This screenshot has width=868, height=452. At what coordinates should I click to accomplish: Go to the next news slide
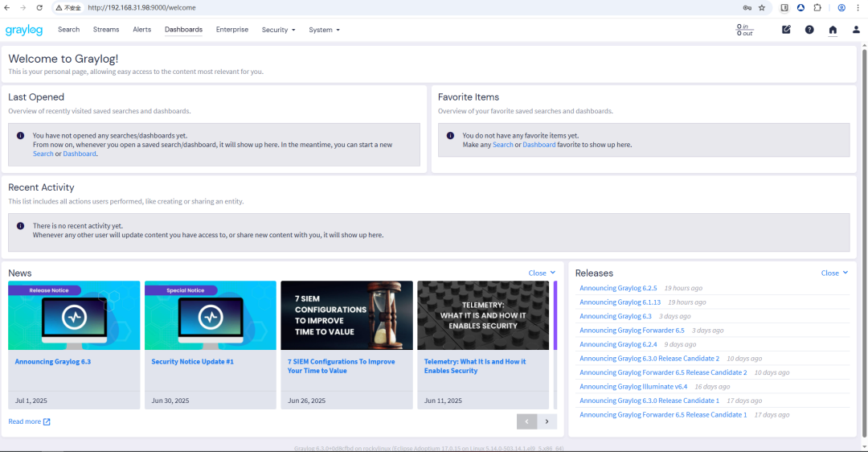point(547,421)
